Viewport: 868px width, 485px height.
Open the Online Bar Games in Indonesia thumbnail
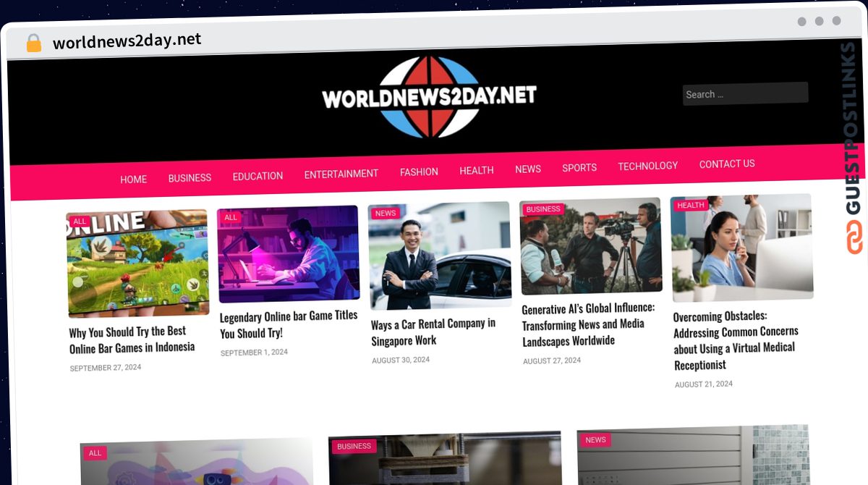pyautogui.click(x=138, y=263)
